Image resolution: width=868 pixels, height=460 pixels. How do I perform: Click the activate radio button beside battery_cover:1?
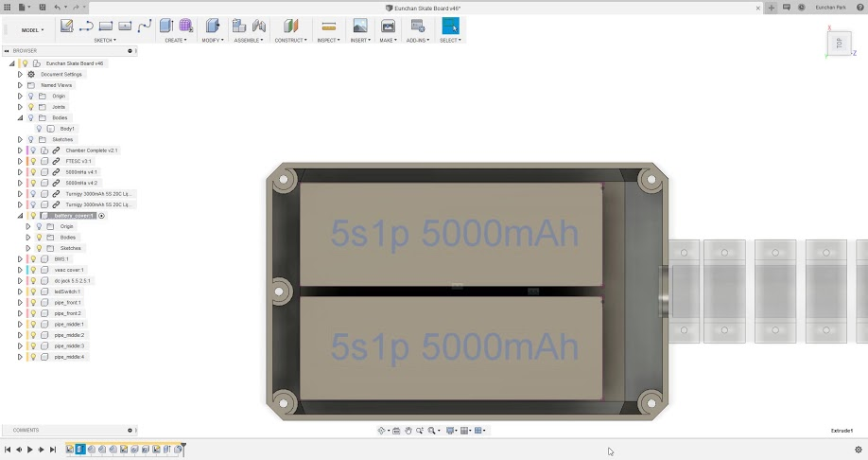(102, 216)
